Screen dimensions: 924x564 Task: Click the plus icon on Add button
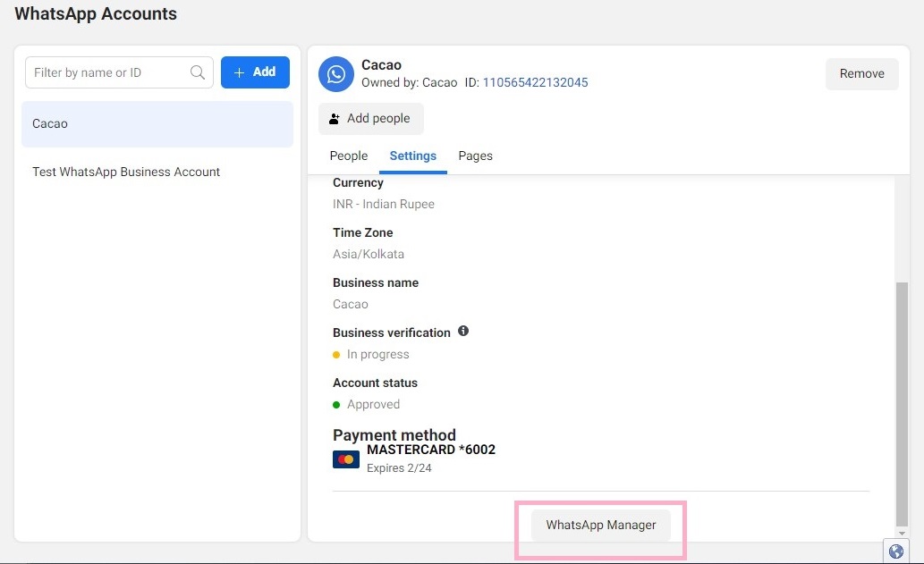pos(239,72)
